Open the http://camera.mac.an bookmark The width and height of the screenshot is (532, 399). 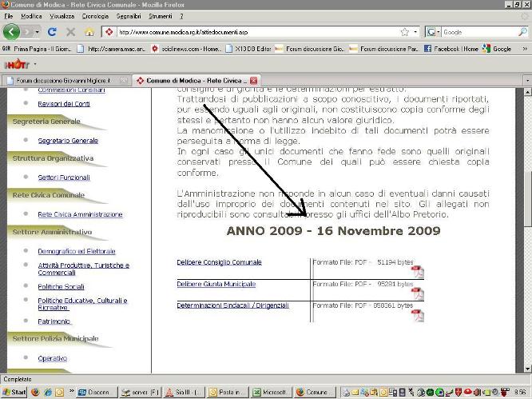point(111,49)
